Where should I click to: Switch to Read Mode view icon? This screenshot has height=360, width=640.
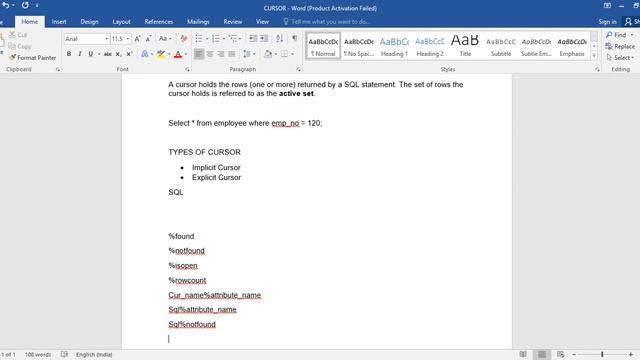[x=523, y=354]
